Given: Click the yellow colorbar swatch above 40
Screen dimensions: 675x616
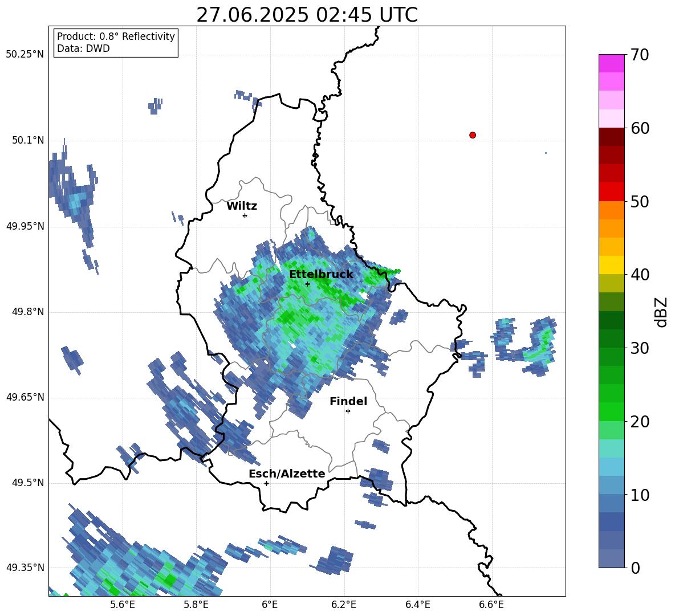Looking at the screenshot, I should tap(611, 265).
